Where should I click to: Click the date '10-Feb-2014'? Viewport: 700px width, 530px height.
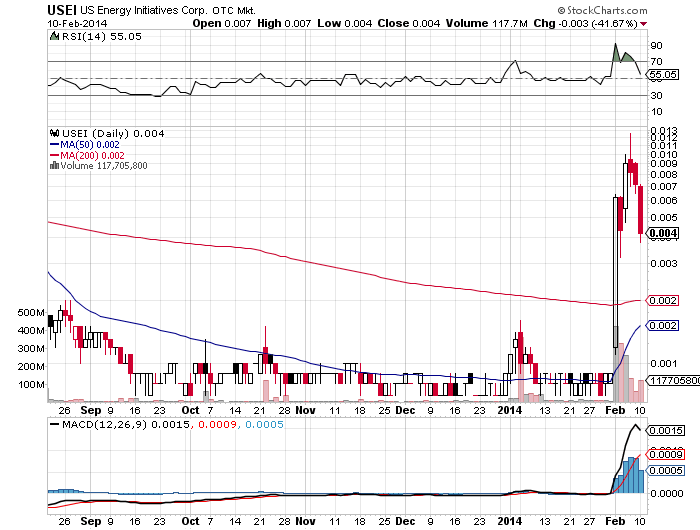click(x=77, y=24)
